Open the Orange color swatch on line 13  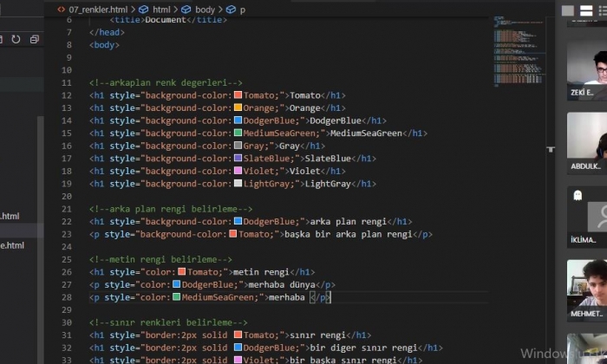(238, 108)
